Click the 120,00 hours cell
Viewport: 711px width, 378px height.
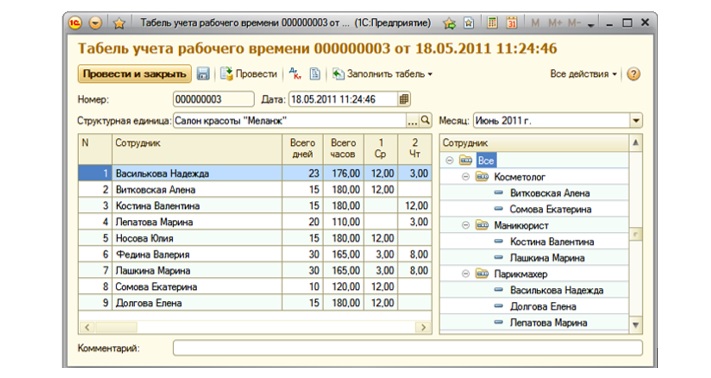(x=343, y=287)
